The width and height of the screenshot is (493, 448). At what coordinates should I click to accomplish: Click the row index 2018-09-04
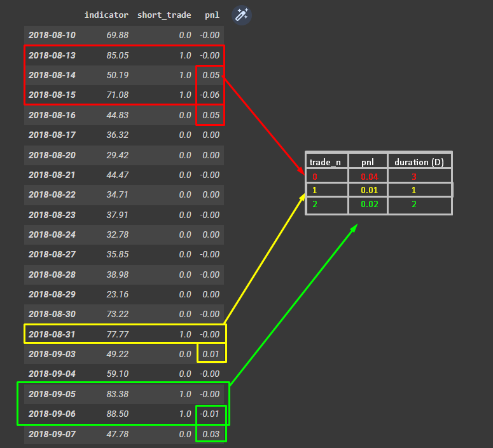point(52,374)
